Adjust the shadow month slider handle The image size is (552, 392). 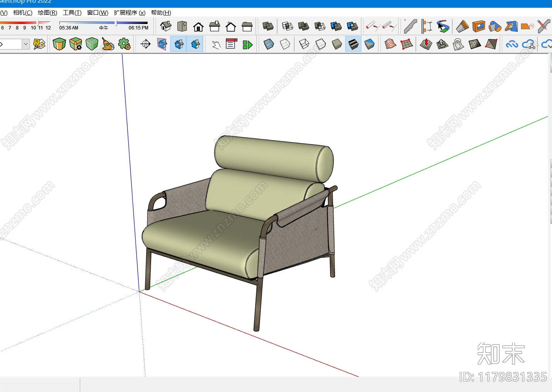coord(38,23)
